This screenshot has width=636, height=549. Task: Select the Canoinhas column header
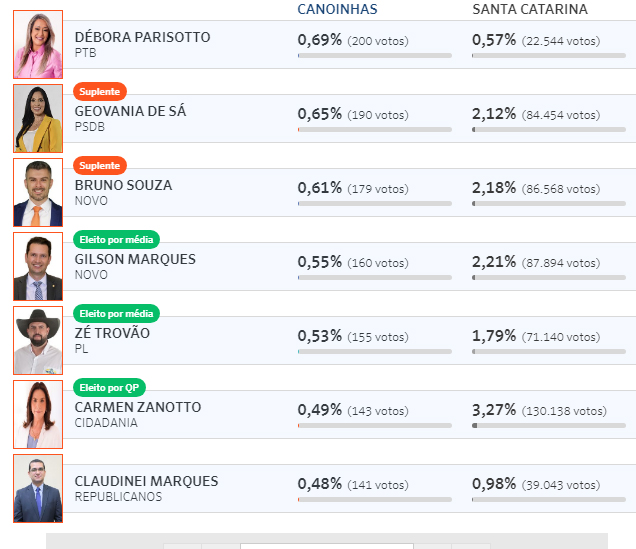point(337,9)
